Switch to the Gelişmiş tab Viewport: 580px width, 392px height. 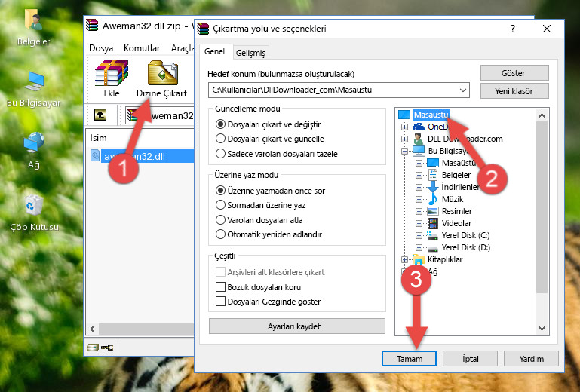click(x=251, y=53)
